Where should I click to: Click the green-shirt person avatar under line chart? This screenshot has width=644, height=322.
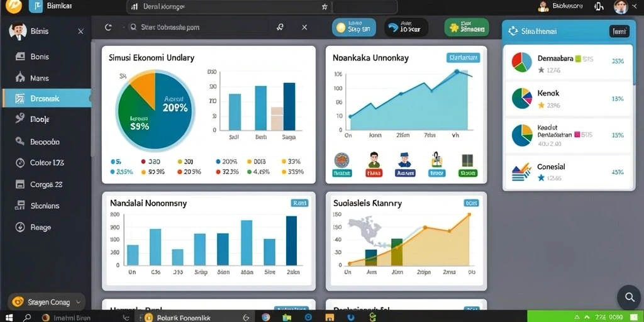[x=374, y=160]
